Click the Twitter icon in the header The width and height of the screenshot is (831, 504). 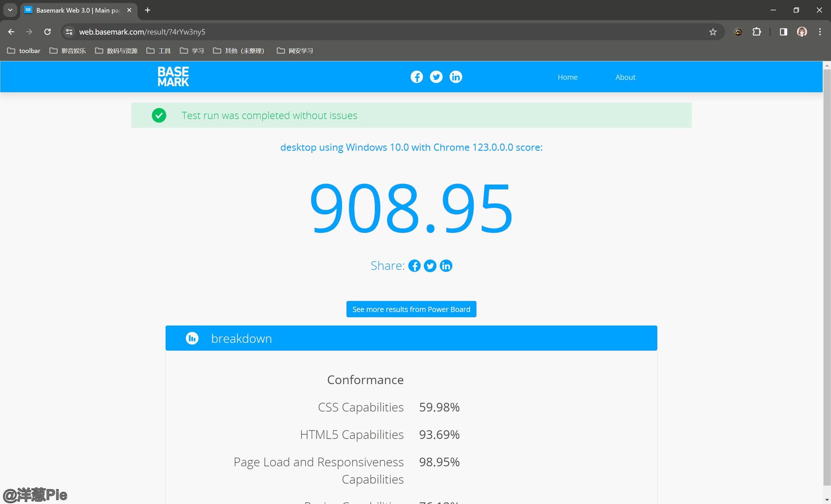[436, 77]
